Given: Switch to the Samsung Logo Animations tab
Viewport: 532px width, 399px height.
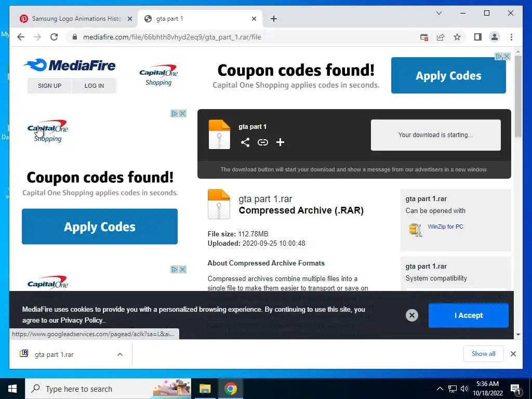Looking at the screenshot, I should 76,19.
